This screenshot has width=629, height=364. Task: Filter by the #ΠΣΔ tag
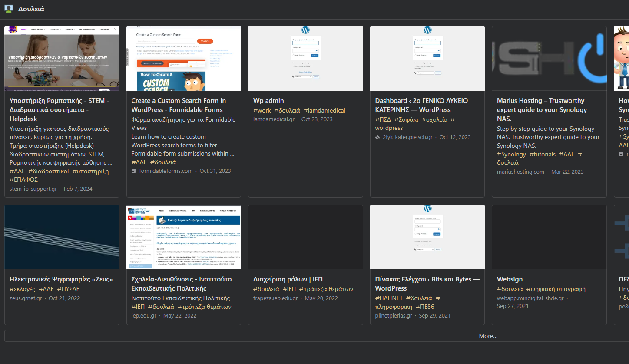(x=383, y=119)
